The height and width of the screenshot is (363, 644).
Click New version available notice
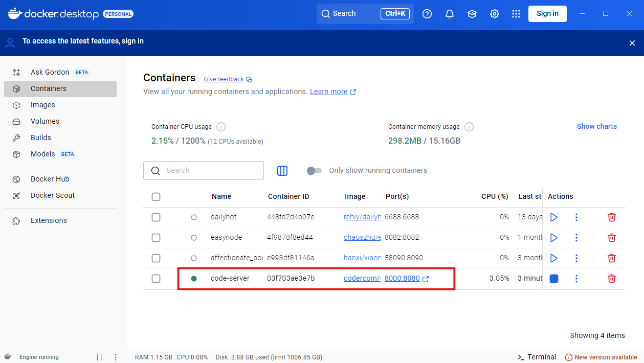tap(601, 357)
